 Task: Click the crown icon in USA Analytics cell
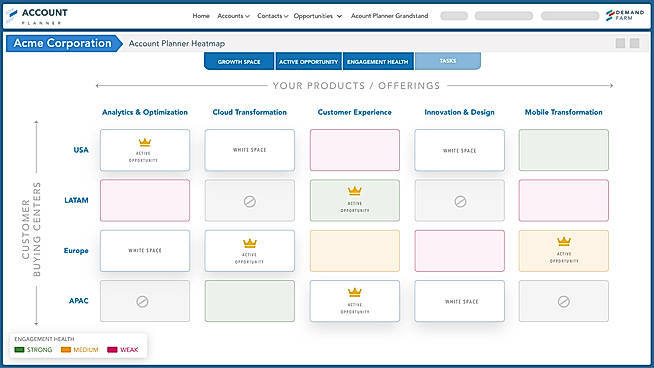point(145,143)
